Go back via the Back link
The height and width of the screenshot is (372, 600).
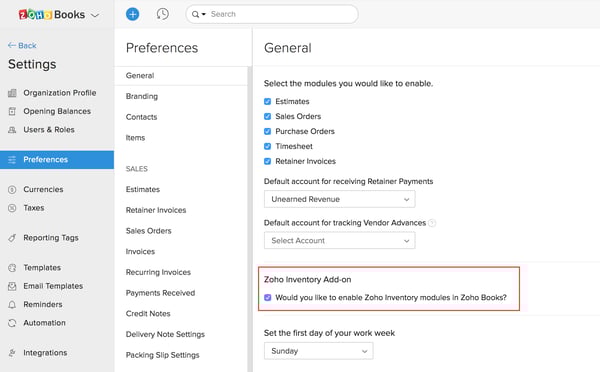[22, 46]
